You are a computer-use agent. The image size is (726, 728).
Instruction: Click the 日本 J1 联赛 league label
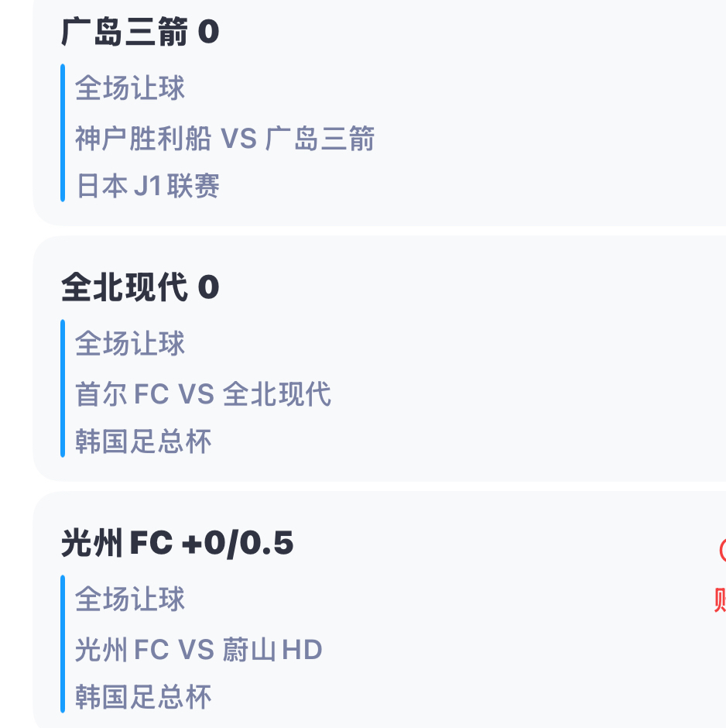148,186
